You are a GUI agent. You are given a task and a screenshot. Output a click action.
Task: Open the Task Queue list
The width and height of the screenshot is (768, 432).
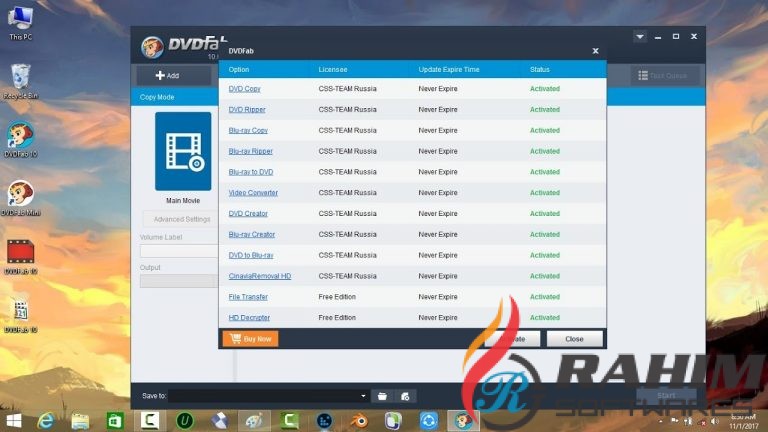tap(662, 75)
